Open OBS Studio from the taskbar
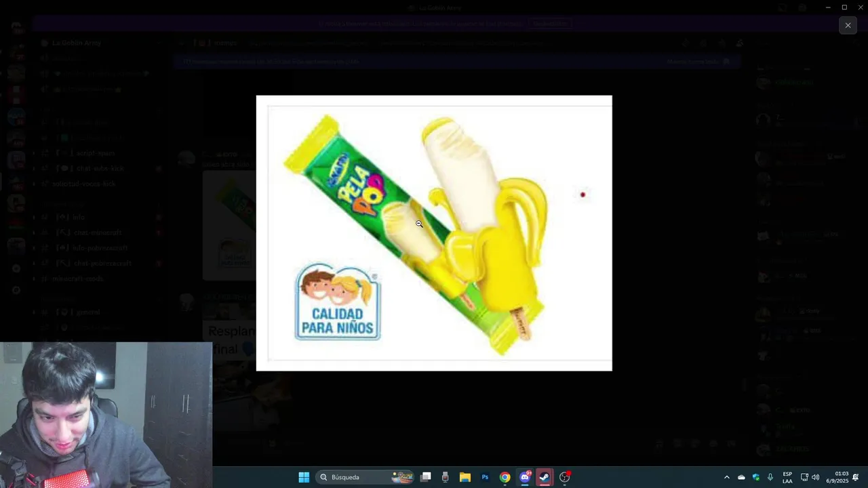The image size is (868, 488). pyautogui.click(x=564, y=477)
